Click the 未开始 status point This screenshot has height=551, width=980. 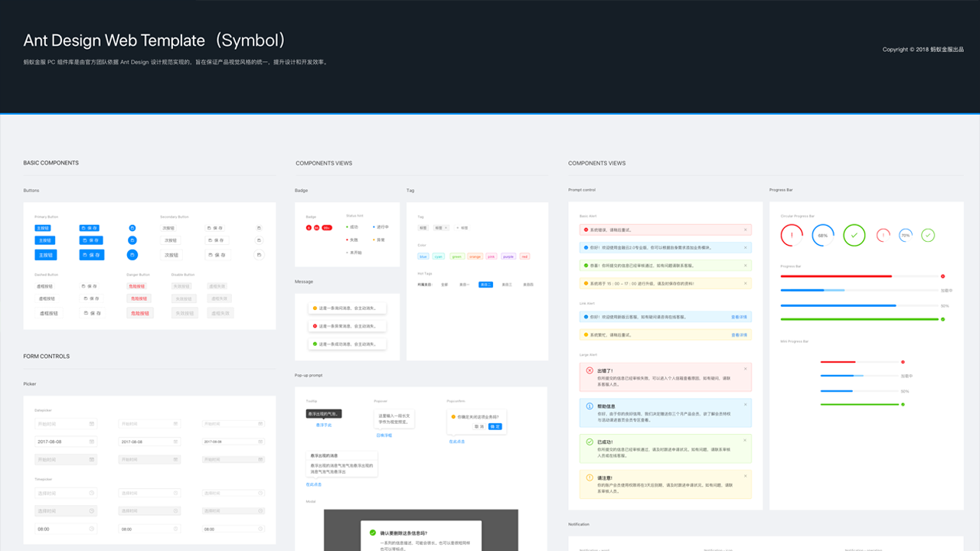[x=354, y=252]
